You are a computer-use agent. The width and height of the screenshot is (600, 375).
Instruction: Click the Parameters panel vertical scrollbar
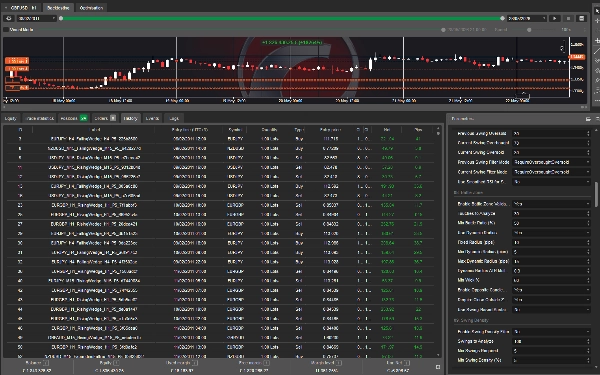(x=597, y=194)
